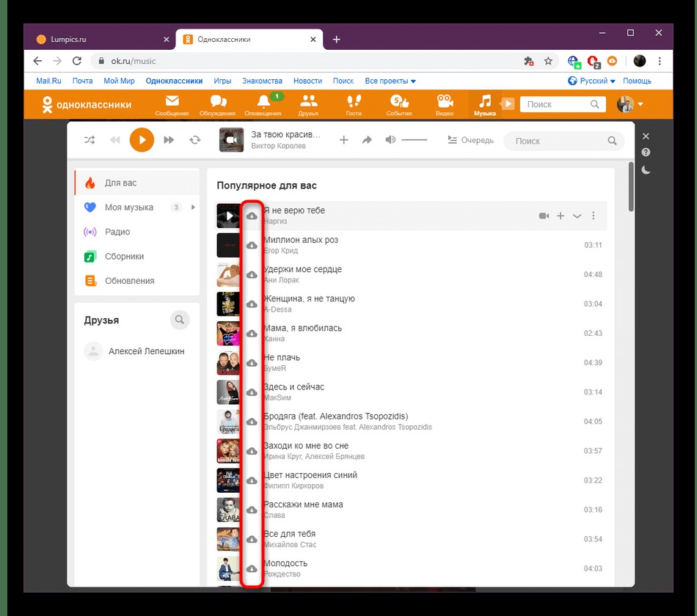Image resolution: width=697 pixels, height=616 pixels.
Task: Download the song Заходи ко мне во сне
Action: click(252, 451)
